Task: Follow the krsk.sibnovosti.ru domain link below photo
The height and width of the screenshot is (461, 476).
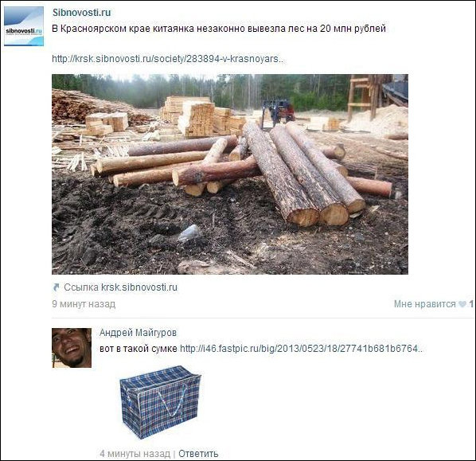Action: [x=139, y=287]
